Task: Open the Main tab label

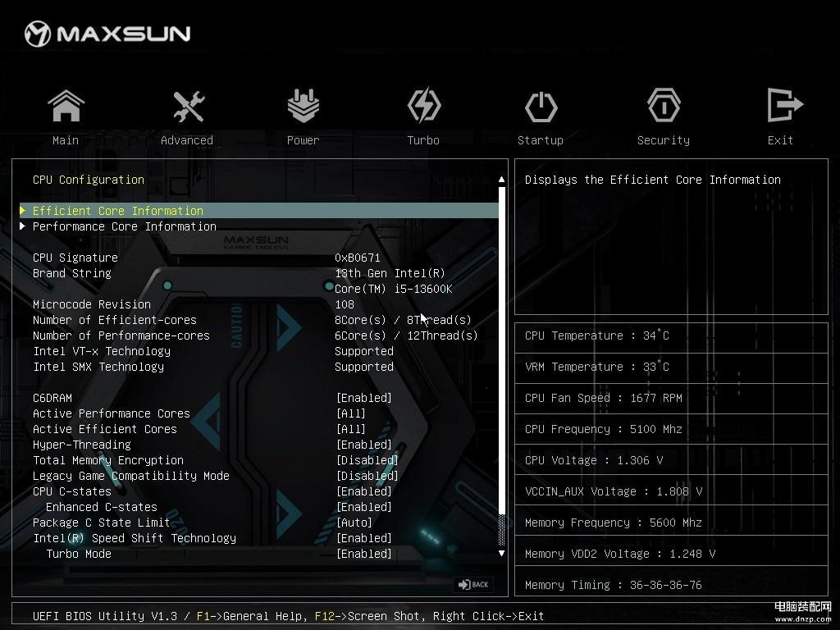Action: 66,140
